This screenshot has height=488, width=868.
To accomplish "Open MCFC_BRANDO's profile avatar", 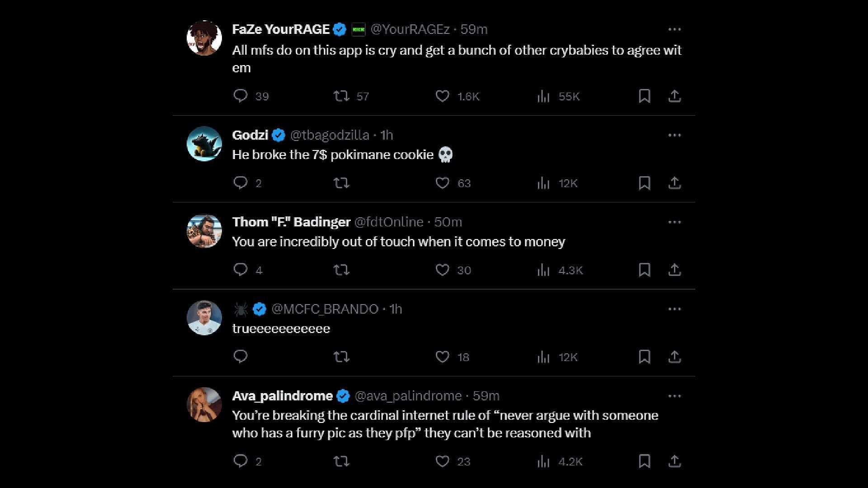I will click(204, 318).
